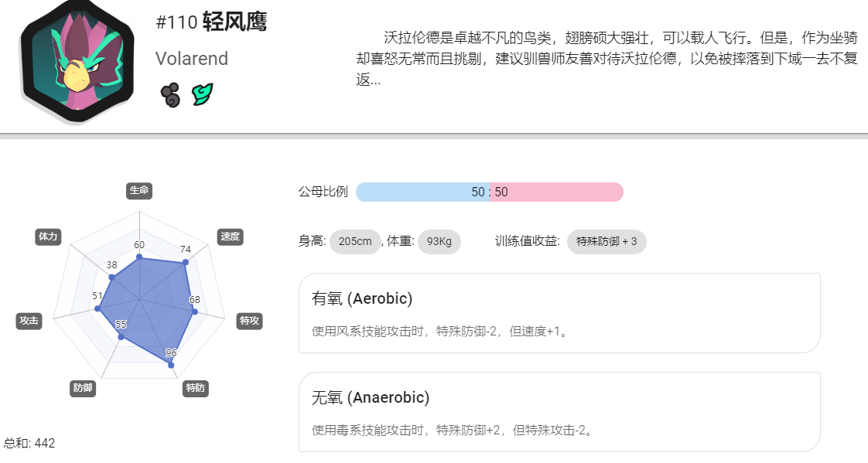
Task: Click the 特防 stat label
Action: click(196, 388)
